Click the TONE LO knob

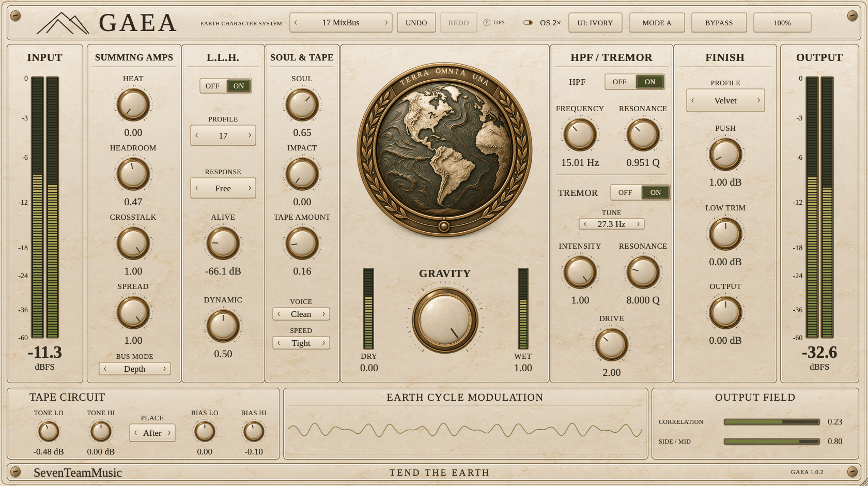click(x=49, y=431)
